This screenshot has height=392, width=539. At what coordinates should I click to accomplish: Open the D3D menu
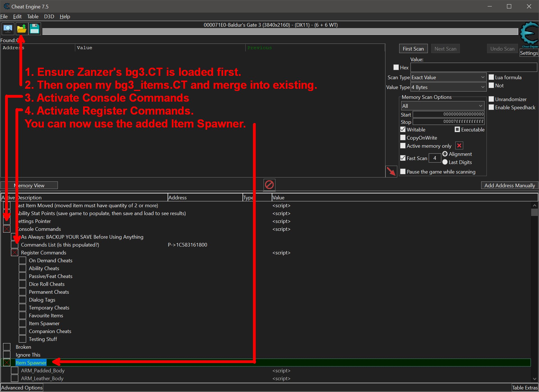pos(49,17)
